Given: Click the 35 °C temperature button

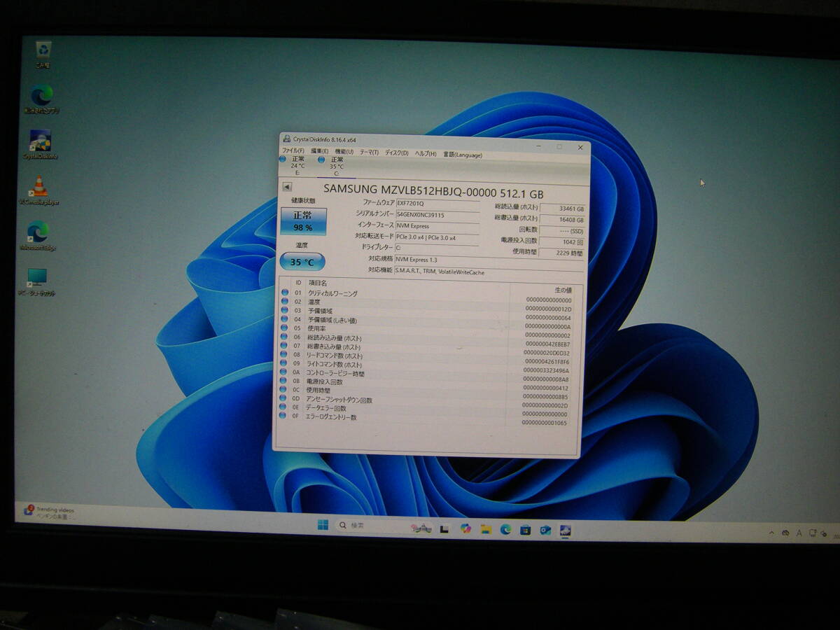Looking at the screenshot, I should point(302,262).
